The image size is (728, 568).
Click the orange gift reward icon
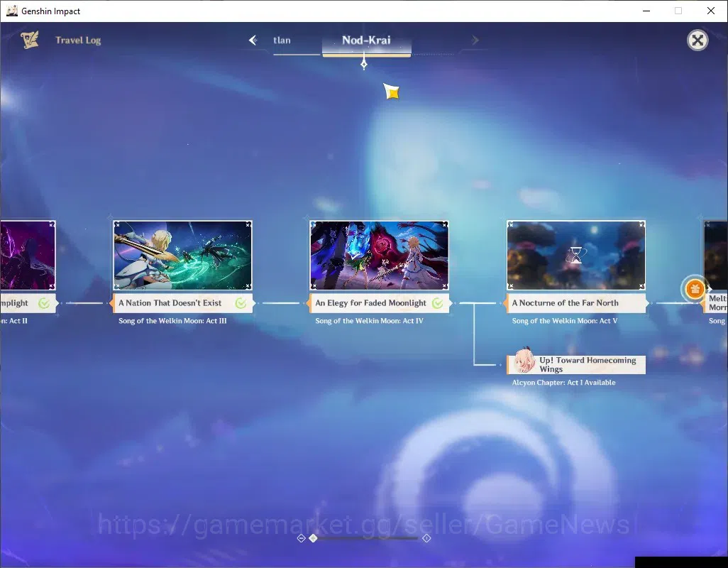pos(695,289)
